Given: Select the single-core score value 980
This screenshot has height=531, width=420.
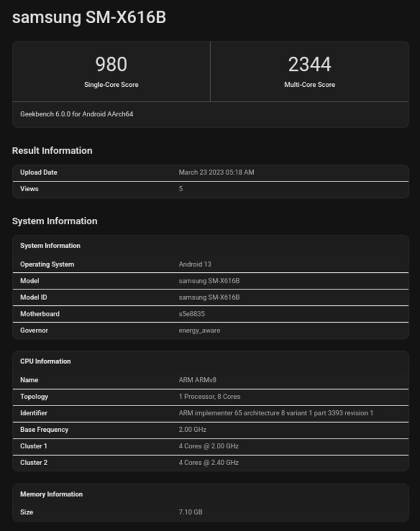Looking at the screenshot, I should [x=111, y=64].
